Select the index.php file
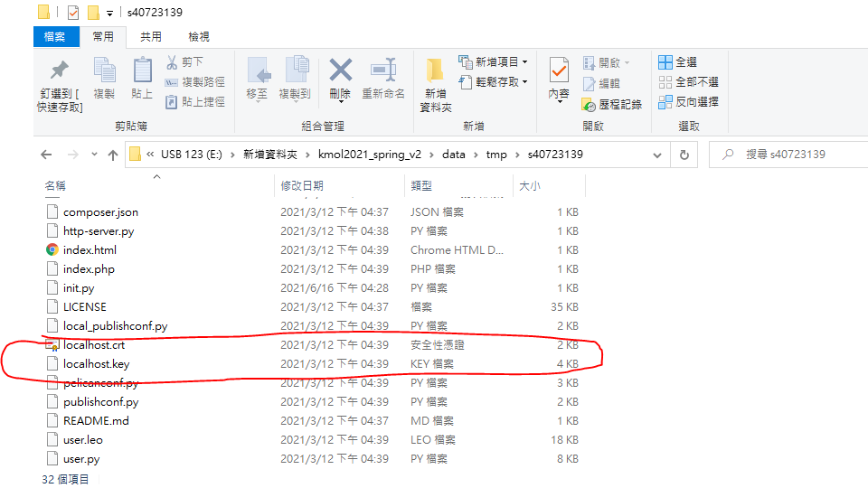This screenshot has height=488, width=868. [89, 269]
